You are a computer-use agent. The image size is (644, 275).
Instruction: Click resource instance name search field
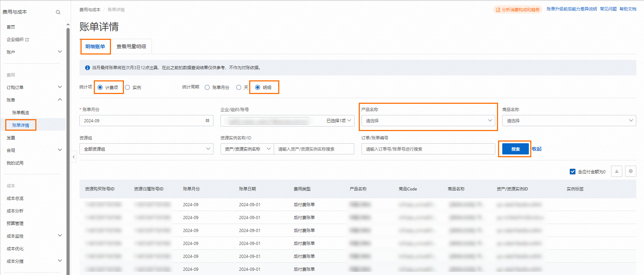coord(314,149)
